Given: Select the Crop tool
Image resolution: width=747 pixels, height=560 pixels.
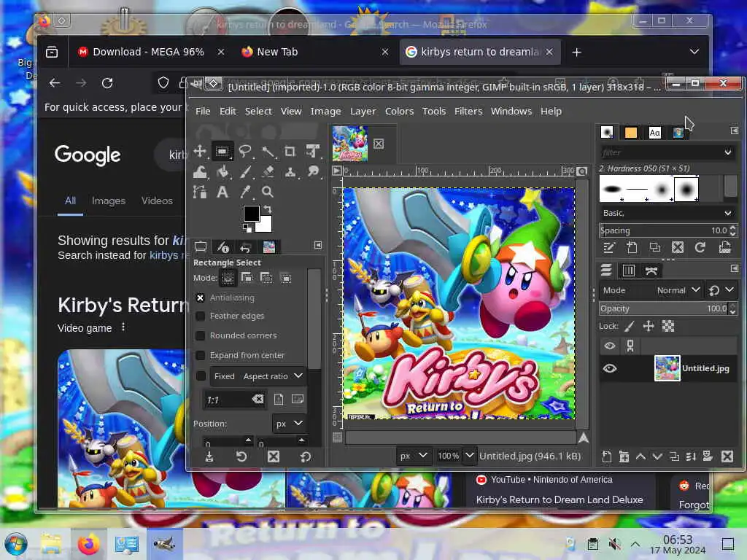Looking at the screenshot, I should [290, 152].
